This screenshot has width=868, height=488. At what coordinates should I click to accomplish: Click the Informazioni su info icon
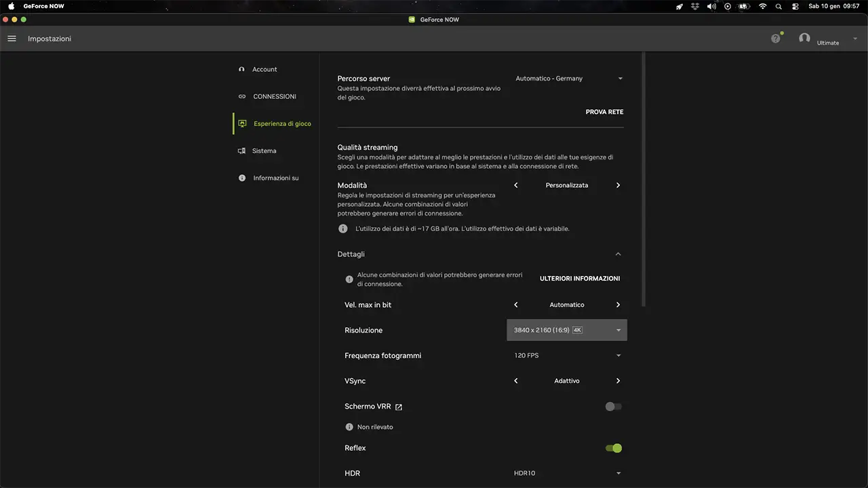242,178
